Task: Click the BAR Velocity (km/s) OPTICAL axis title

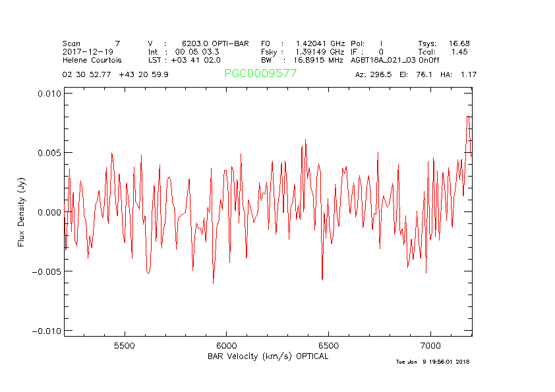Action: point(268,356)
